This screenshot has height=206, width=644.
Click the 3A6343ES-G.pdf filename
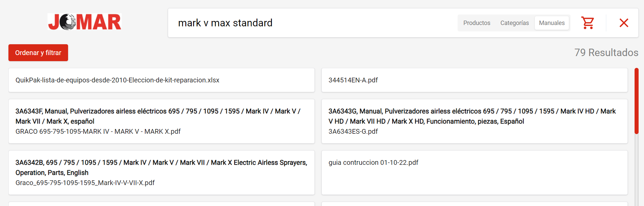click(353, 131)
